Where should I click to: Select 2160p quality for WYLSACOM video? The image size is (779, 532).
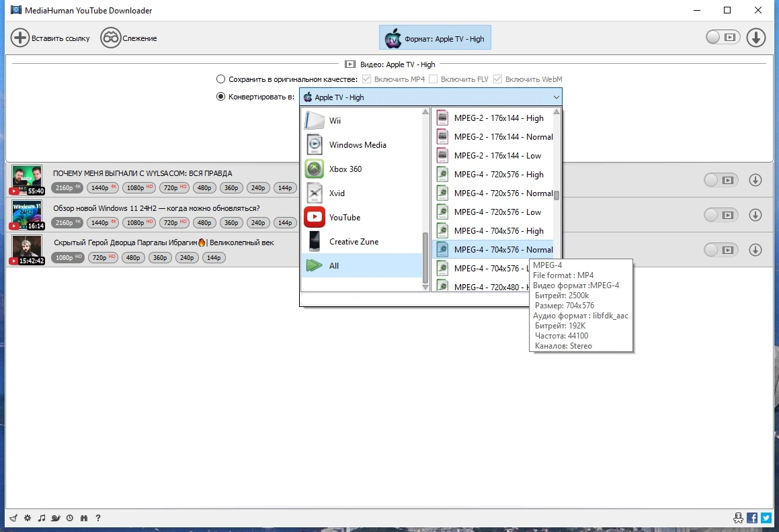point(68,188)
